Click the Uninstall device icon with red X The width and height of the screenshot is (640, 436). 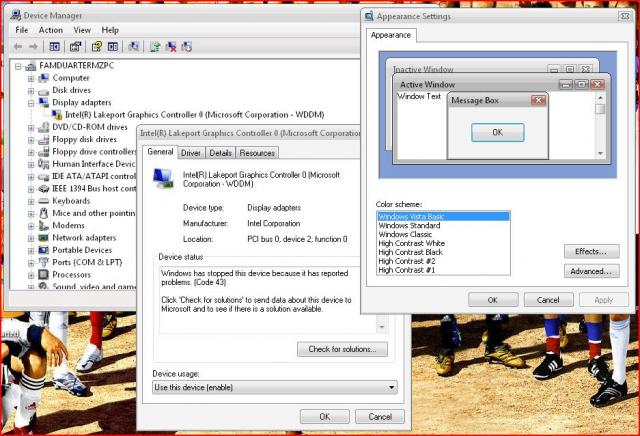[171, 47]
